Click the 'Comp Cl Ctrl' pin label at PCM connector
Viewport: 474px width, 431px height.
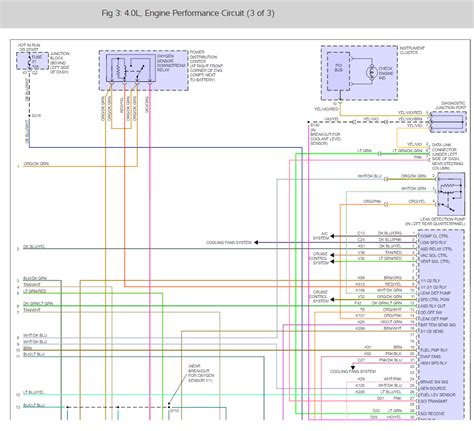coord(434,236)
